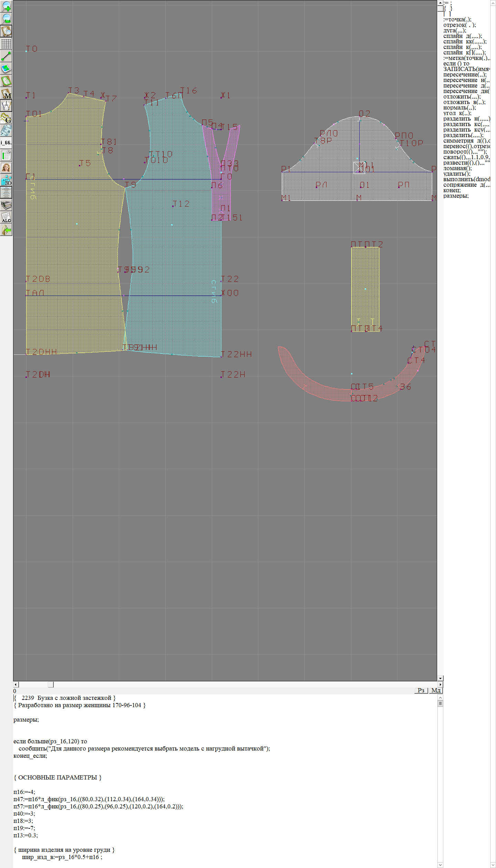Click the canvas horizontal scrollbar thumb
The width and height of the screenshot is (496, 868).
click(51, 684)
